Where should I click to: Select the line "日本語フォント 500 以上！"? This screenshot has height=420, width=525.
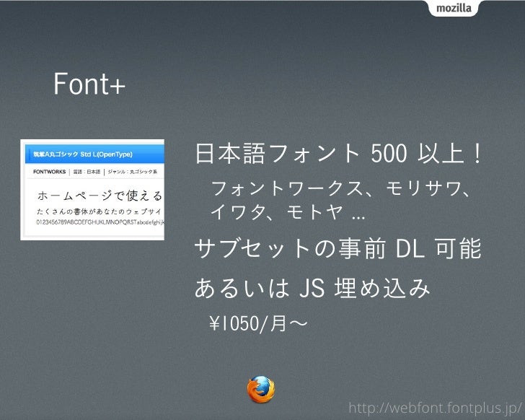click(338, 154)
